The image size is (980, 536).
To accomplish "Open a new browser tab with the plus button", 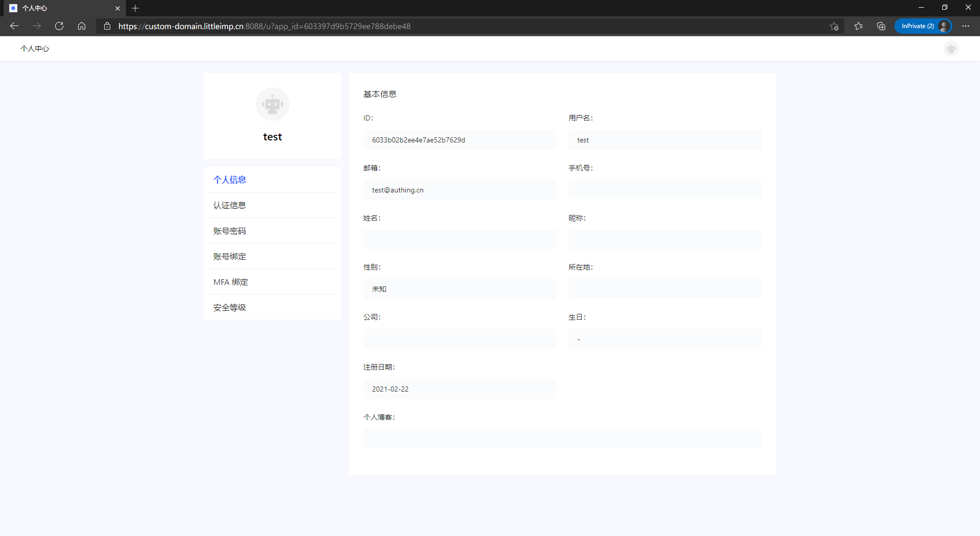I will click(135, 8).
